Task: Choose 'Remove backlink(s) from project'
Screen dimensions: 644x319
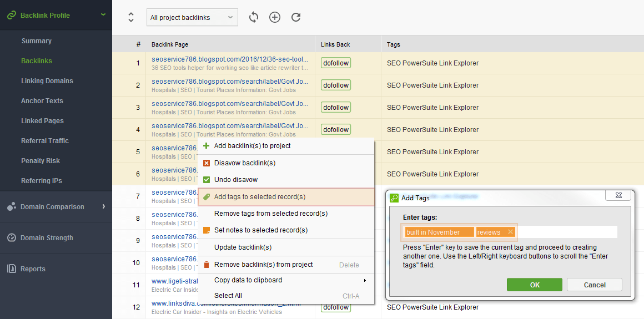Action: 263,265
